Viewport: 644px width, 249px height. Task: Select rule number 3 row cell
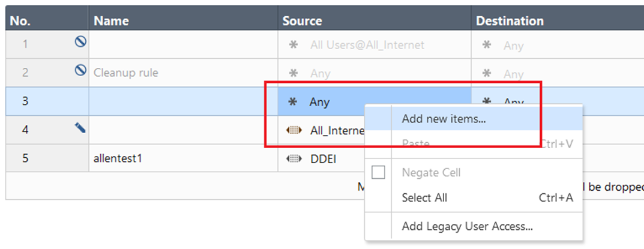click(25, 101)
